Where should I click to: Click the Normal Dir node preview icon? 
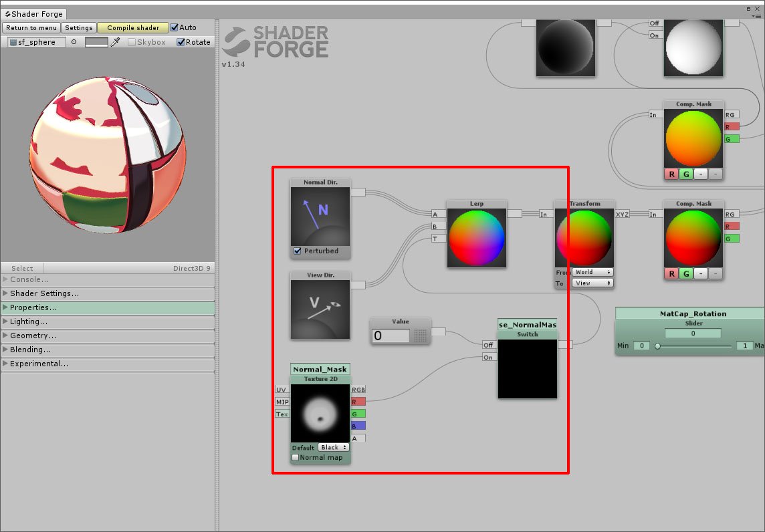[320, 217]
